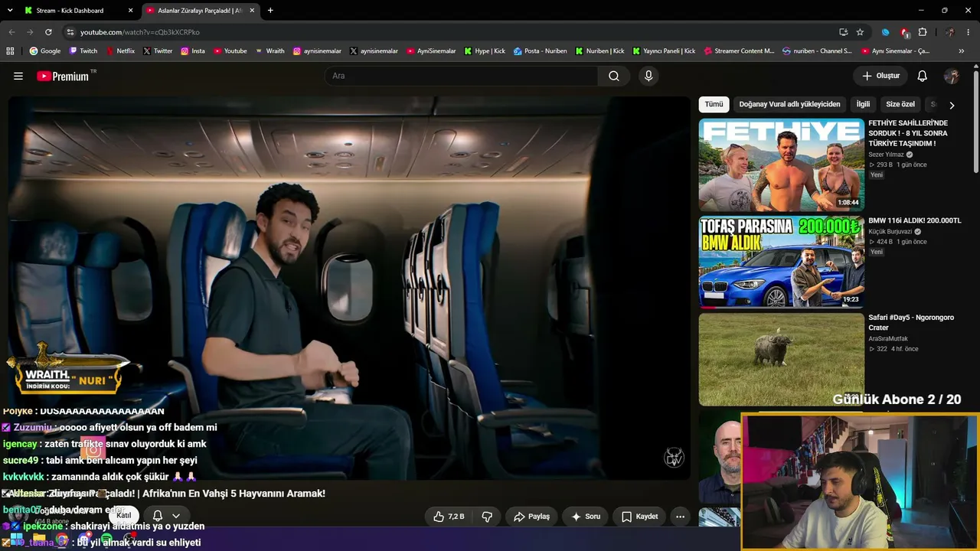Click the channel watermark on video
This screenshot has height=551, width=980.
674,458
